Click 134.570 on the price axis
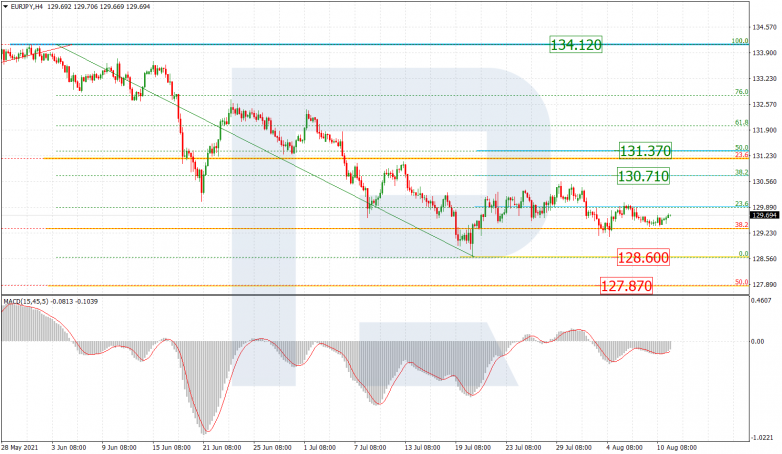Screen dimensions: 782x454 (764, 27)
